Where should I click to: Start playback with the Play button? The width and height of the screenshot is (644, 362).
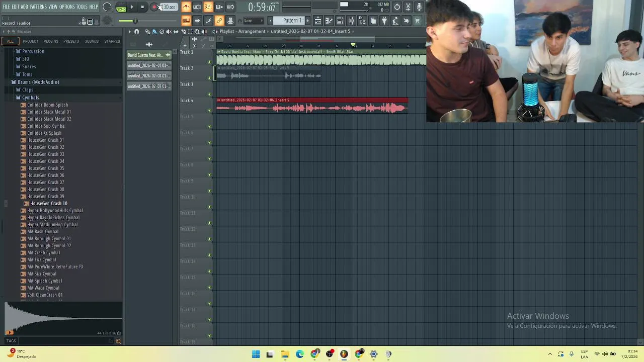pos(132,7)
